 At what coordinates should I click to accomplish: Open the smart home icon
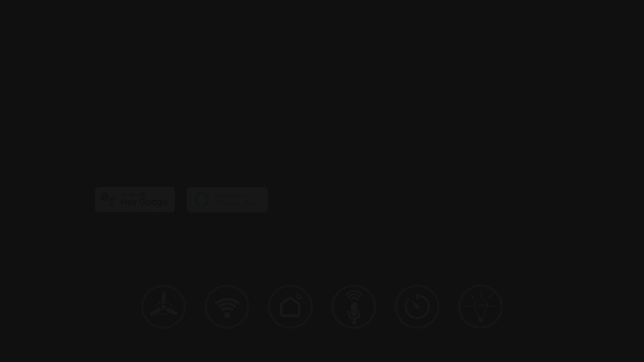[x=290, y=306]
